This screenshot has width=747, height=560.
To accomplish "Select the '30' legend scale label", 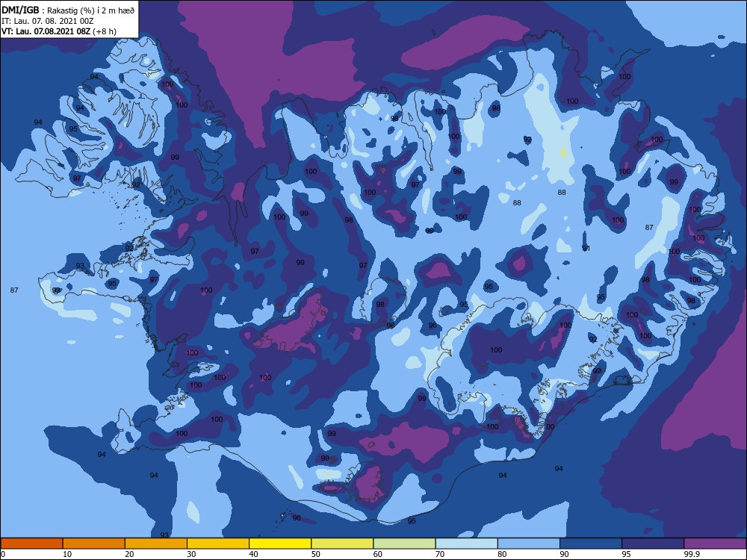I will coord(191,554).
